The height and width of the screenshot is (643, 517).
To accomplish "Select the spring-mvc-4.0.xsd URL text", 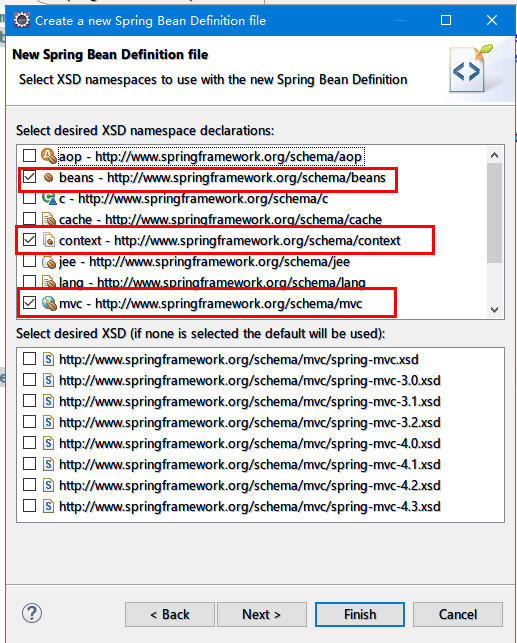I will click(250, 444).
